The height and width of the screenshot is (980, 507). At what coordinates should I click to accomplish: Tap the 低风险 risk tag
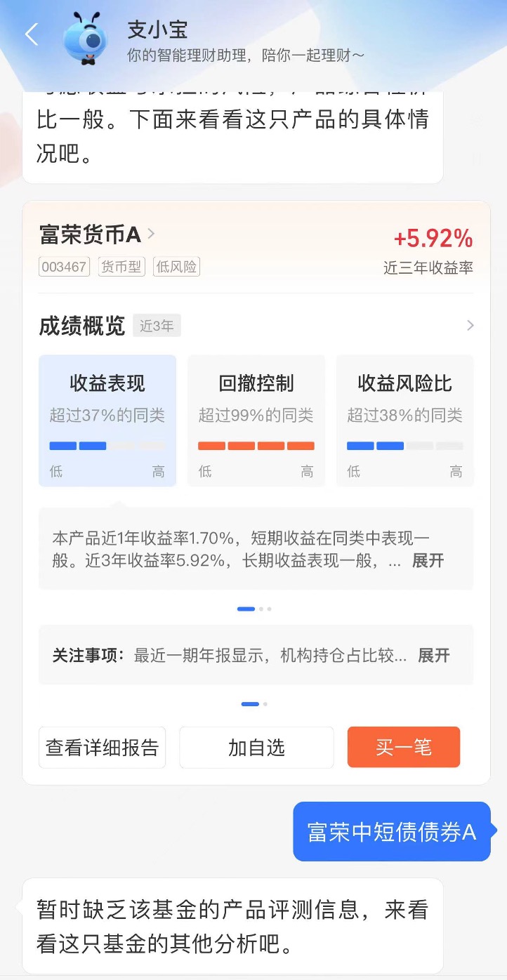tap(177, 267)
